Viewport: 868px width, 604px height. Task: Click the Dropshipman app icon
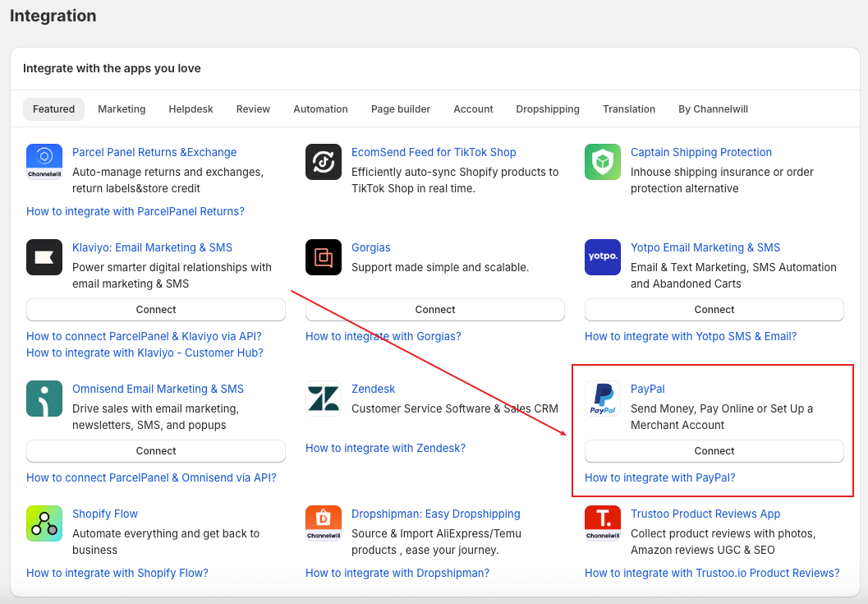(324, 523)
